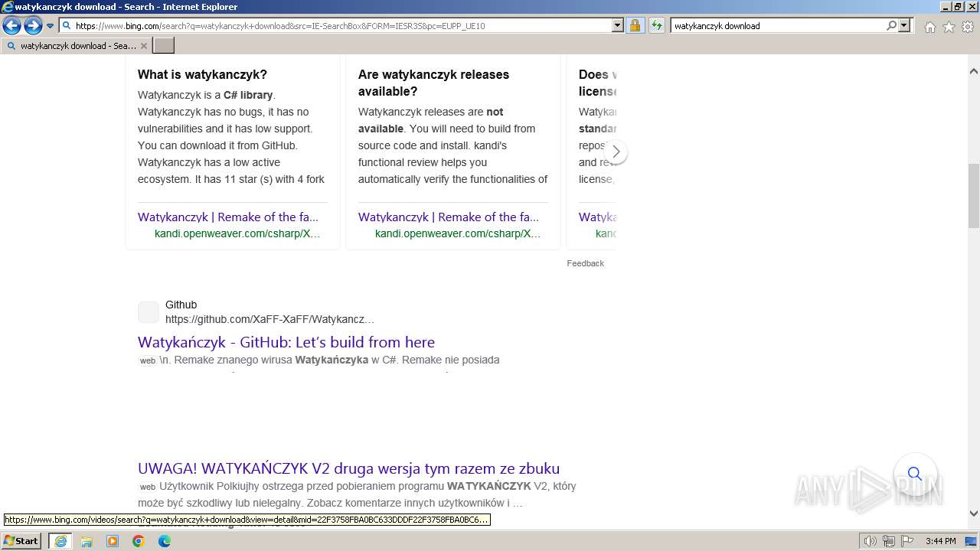Click the Home icon
This screenshot has height=551, width=980.
pyautogui.click(x=929, y=27)
